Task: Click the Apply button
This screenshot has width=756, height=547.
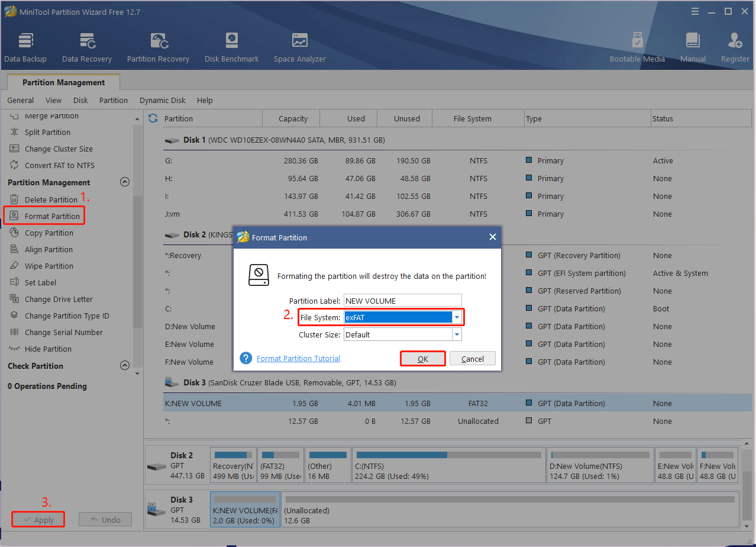Action: [x=38, y=520]
